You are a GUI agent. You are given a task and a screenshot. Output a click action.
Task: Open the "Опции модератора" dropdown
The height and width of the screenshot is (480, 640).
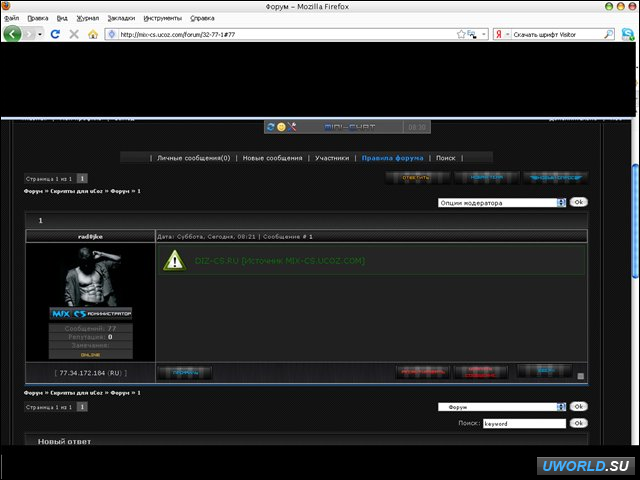click(502, 202)
